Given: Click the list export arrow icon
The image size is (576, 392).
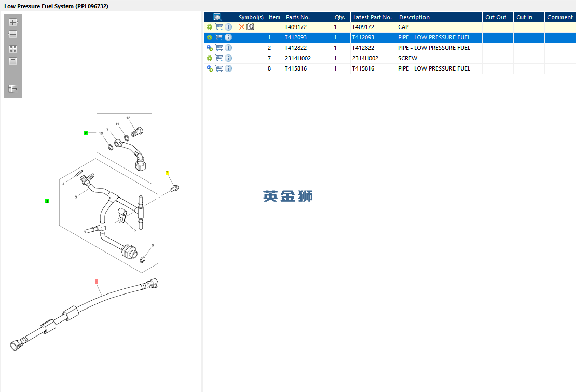Looking at the screenshot, I should click(x=13, y=89).
